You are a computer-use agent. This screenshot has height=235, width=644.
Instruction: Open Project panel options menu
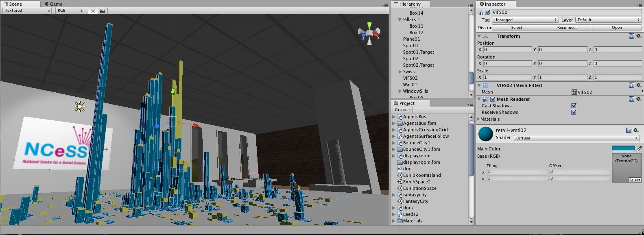[471, 104]
